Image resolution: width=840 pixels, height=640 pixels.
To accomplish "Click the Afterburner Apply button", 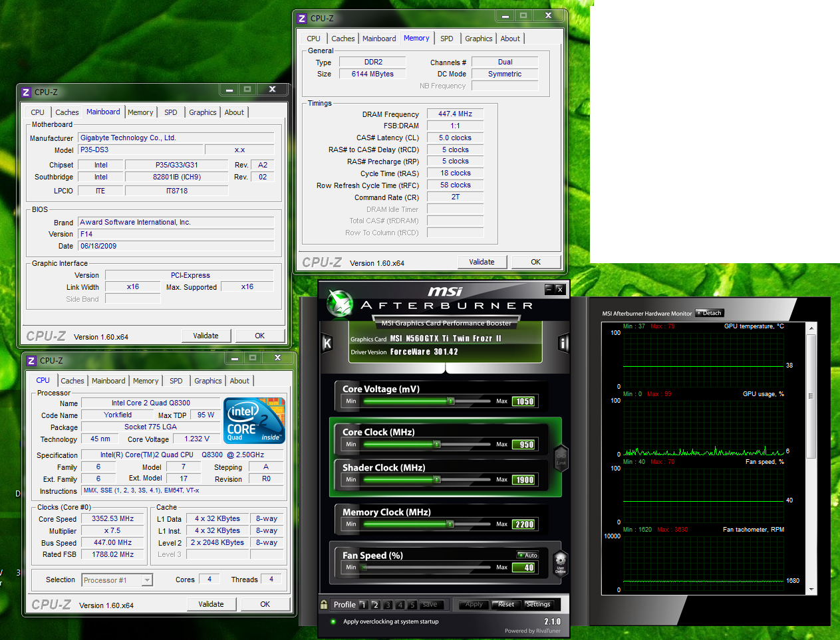I will pos(474,605).
